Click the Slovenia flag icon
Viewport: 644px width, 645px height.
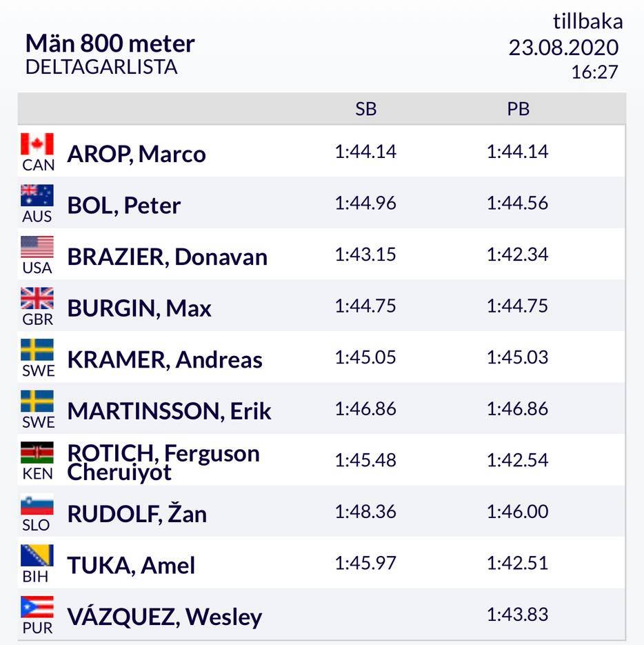click(37, 505)
